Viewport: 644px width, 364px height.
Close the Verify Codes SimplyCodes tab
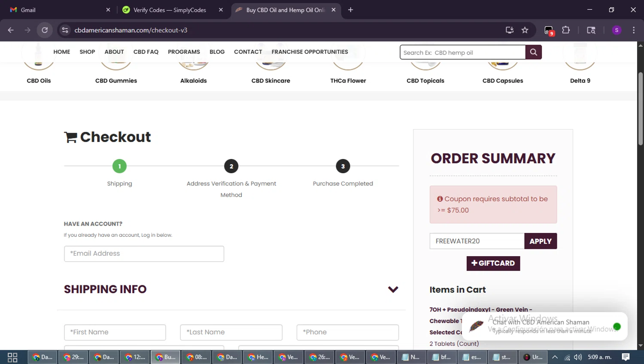point(221,10)
